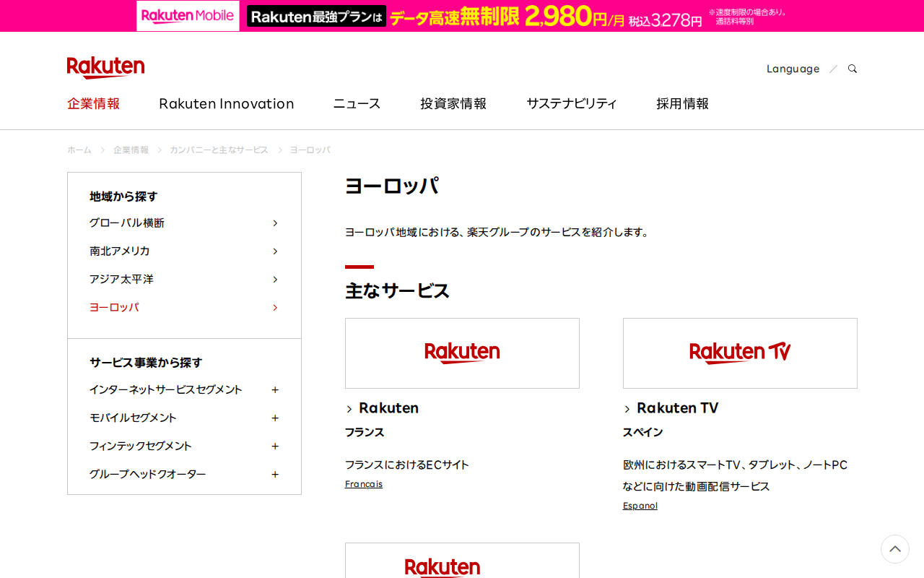The image size is (924, 578).
Task: Click the フランス country label
Action: [365, 432]
